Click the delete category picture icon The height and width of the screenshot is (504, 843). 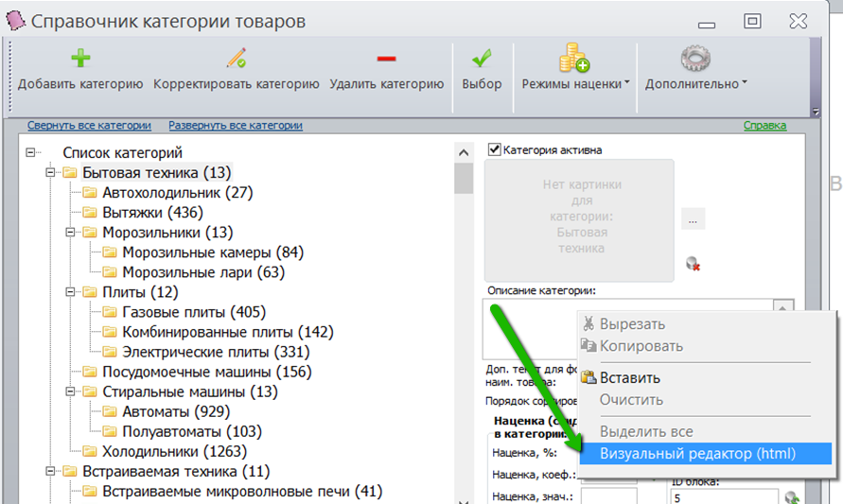tap(693, 264)
